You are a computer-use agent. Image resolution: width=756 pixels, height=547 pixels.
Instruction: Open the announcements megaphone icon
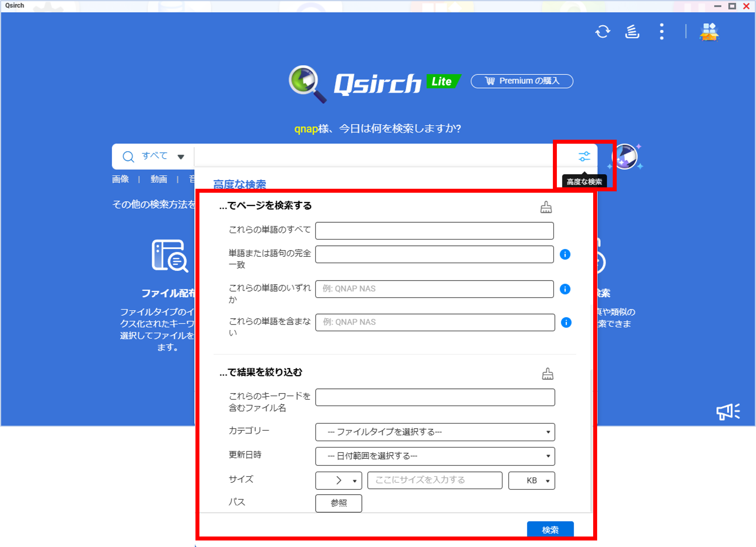(x=728, y=412)
